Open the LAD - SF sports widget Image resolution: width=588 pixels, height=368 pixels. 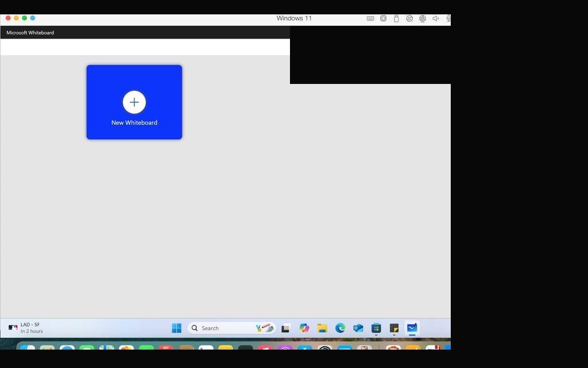coord(25,328)
